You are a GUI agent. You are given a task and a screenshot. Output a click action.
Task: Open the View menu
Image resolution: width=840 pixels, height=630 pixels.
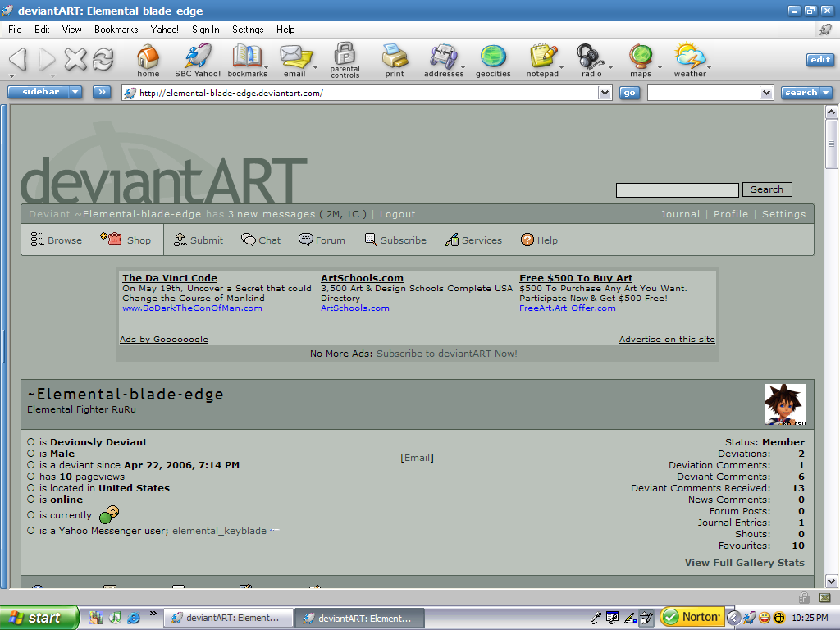pyautogui.click(x=72, y=30)
